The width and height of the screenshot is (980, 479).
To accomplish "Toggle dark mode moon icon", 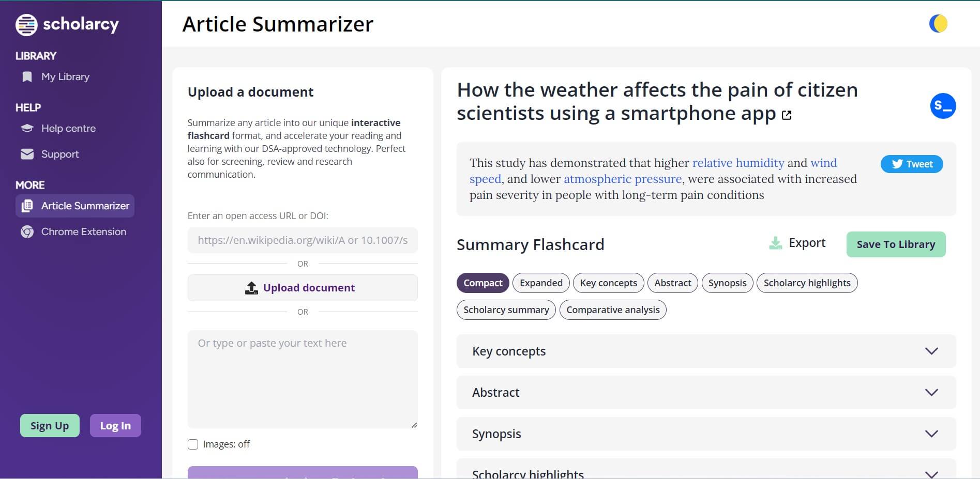I will click(x=938, y=24).
